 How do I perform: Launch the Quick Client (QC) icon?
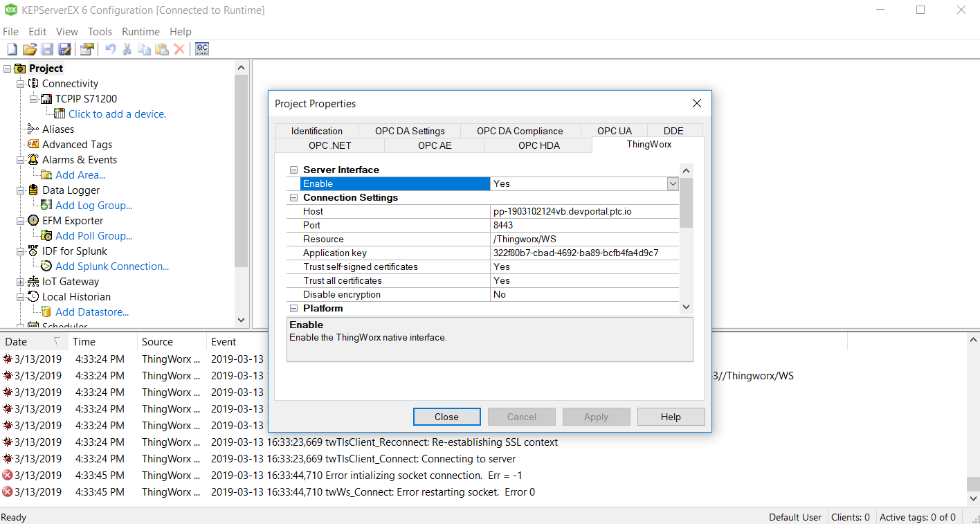(x=202, y=49)
